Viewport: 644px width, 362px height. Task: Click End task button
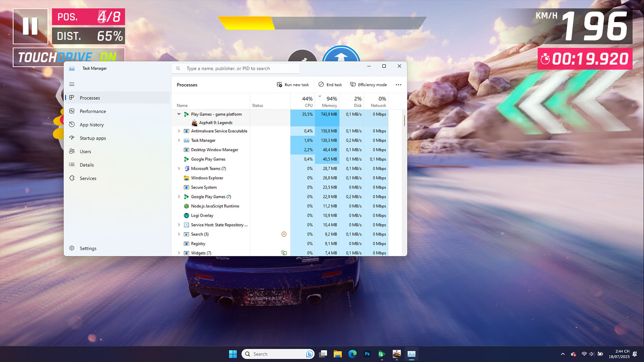[x=330, y=85]
